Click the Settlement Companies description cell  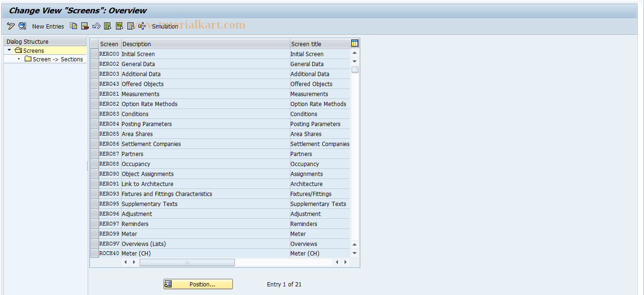coord(205,144)
